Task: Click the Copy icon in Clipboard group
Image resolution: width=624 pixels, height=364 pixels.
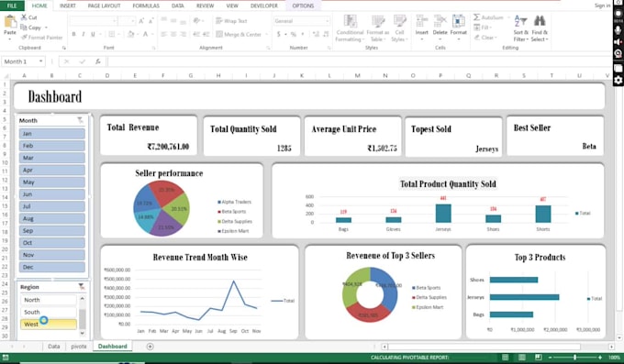Action: [x=24, y=28]
